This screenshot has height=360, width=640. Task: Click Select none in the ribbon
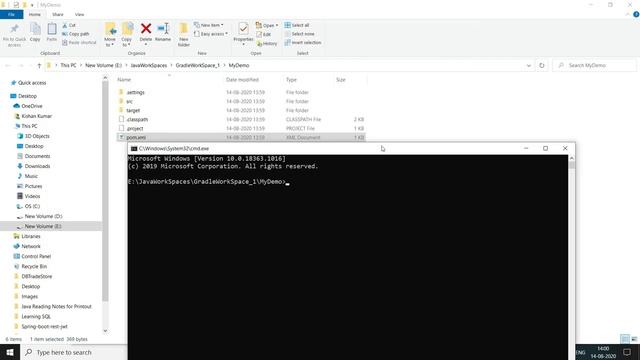pos(299,34)
